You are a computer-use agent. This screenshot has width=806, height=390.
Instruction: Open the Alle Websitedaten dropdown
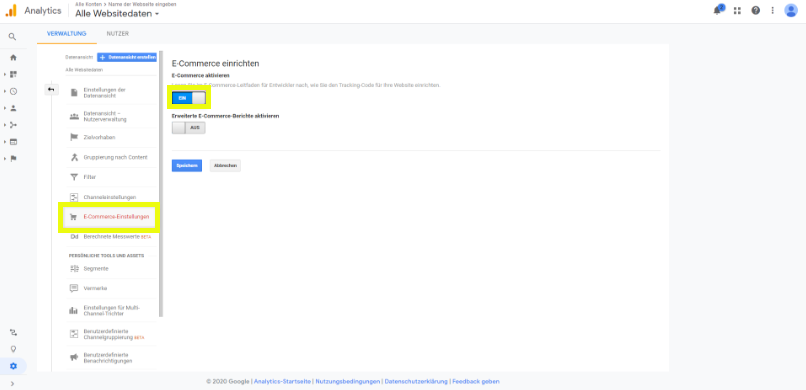(x=117, y=14)
